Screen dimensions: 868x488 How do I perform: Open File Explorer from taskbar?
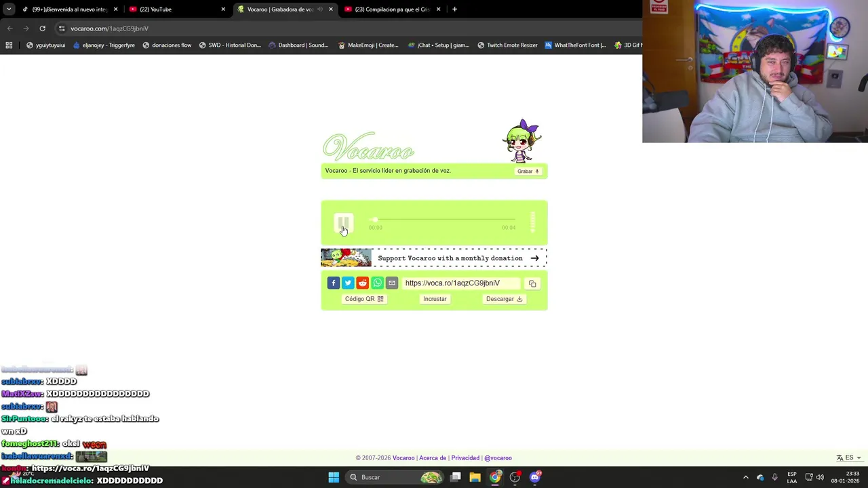click(x=475, y=477)
